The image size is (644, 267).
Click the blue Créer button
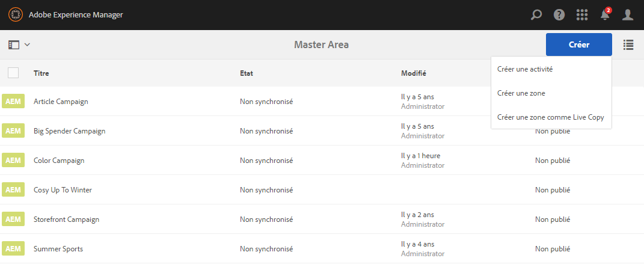click(578, 44)
